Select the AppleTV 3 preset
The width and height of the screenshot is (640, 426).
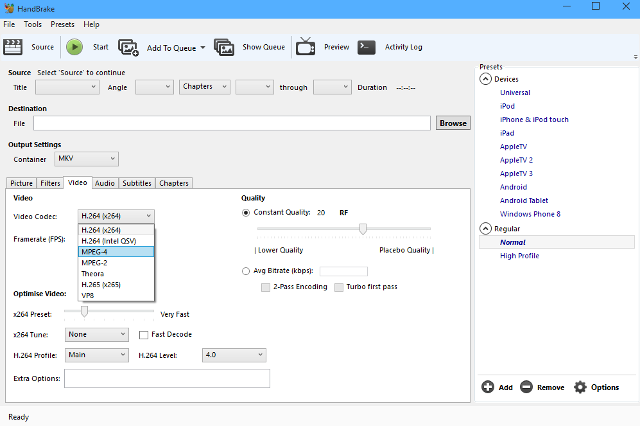pyautogui.click(x=516, y=173)
